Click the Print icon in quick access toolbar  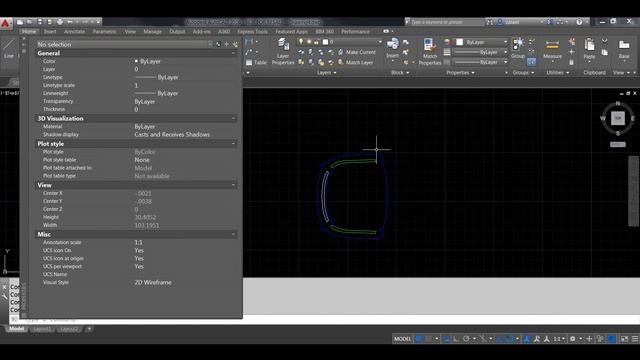pyautogui.click(x=60, y=22)
